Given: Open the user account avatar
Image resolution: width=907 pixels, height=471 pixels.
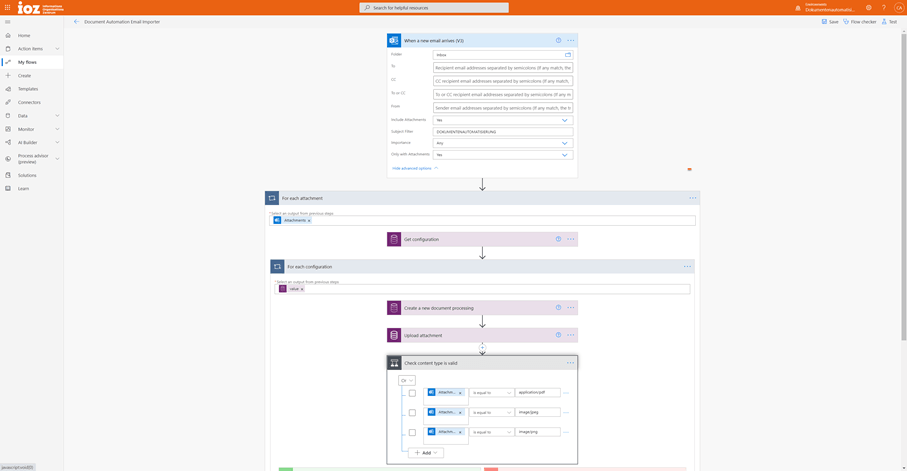Looking at the screenshot, I should point(899,8).
